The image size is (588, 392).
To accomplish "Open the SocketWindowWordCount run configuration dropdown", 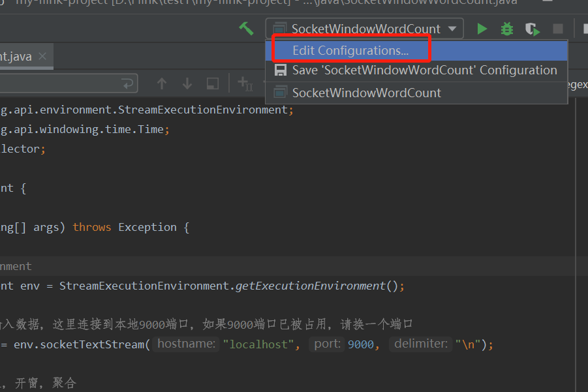I will tap(365, 29).
